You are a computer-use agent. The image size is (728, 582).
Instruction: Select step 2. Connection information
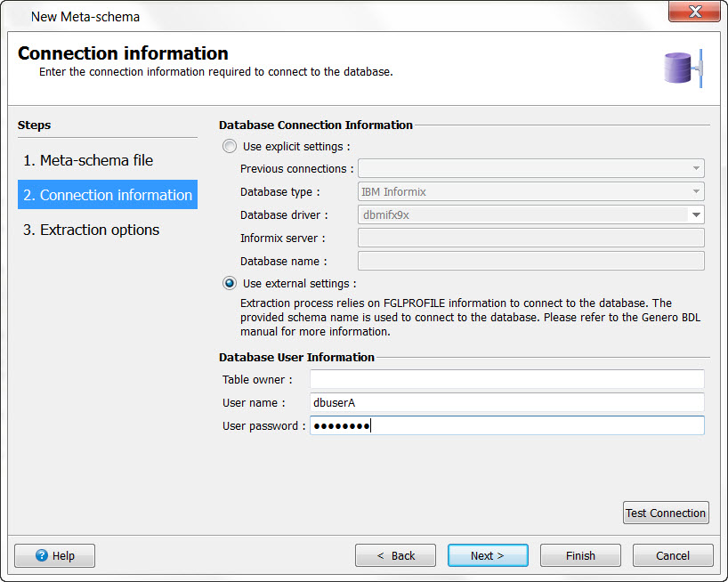[107, 194]
